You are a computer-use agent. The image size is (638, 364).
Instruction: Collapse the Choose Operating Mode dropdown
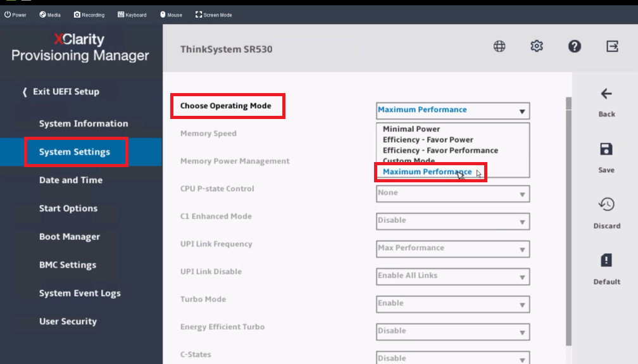pyautogui.click(x=453, y=111)
